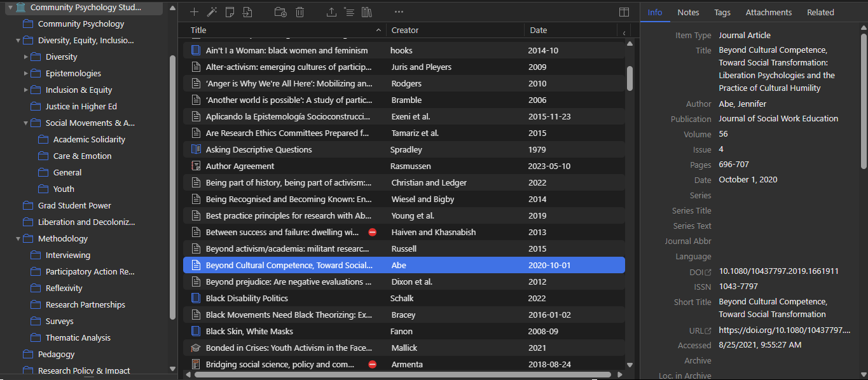Click the column picker arrow after Date
Screen dimensions: 868x380
tap(624, 33)
